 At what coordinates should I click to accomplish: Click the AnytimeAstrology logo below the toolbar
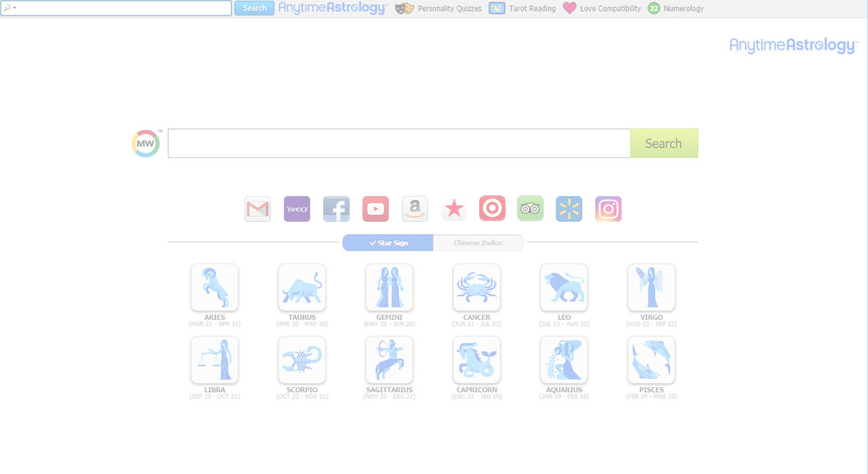793,45
